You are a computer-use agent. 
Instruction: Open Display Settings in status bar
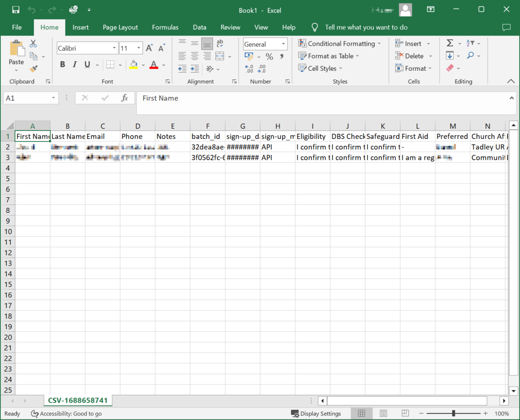pyautogui.click(x=316, y=413)
